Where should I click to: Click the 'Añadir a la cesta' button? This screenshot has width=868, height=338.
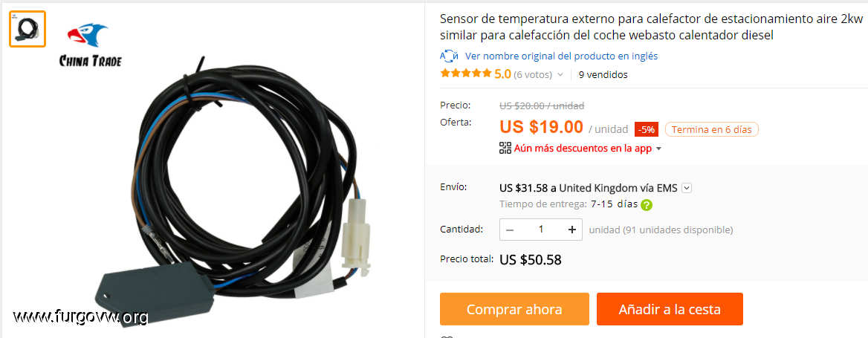click(670, 309)
